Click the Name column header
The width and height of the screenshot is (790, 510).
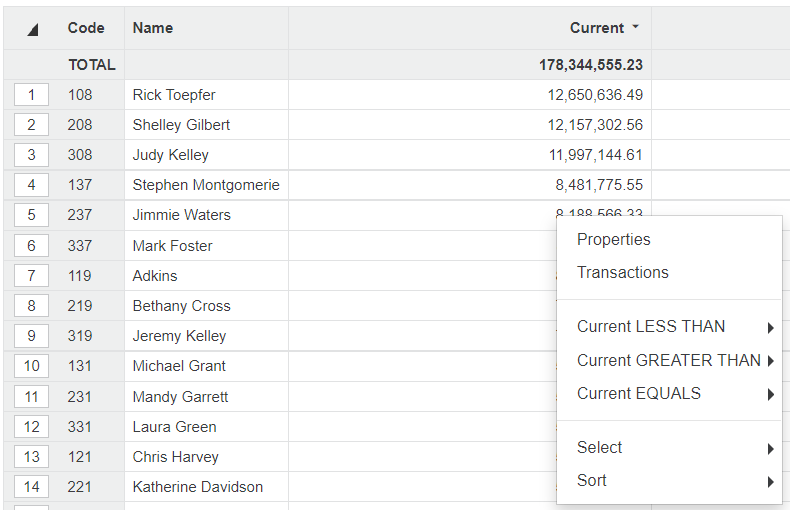click(153, 28)
